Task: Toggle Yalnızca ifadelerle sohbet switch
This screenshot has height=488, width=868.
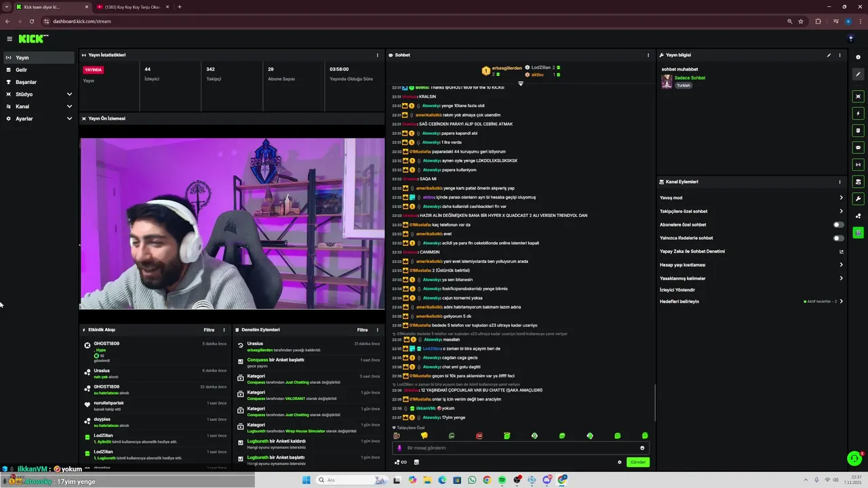Action: (839, 238)
